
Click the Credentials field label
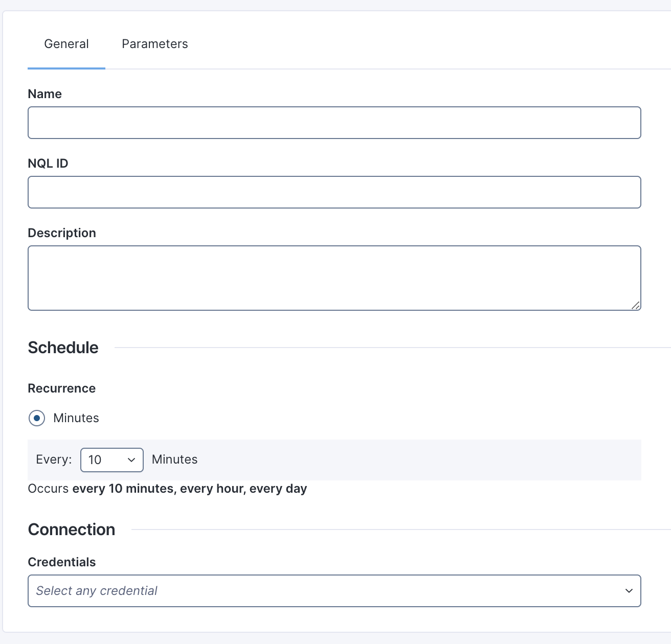(61, 562)
